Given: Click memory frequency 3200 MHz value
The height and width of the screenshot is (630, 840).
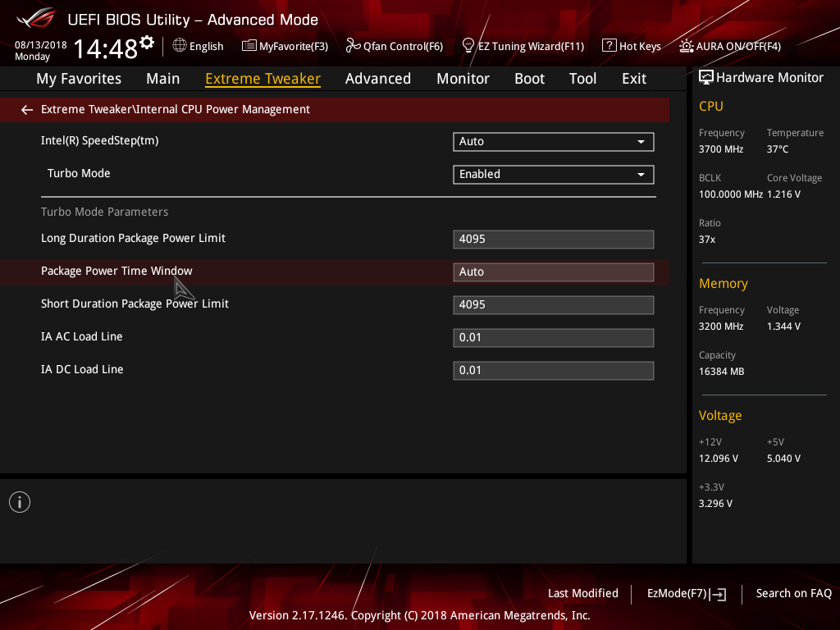Looking at the screenshot, I should [720, 326].
